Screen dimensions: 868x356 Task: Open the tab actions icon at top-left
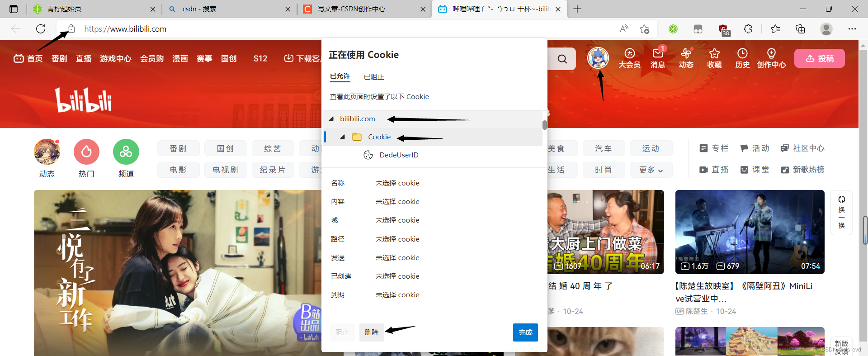[x=14, y=9]
